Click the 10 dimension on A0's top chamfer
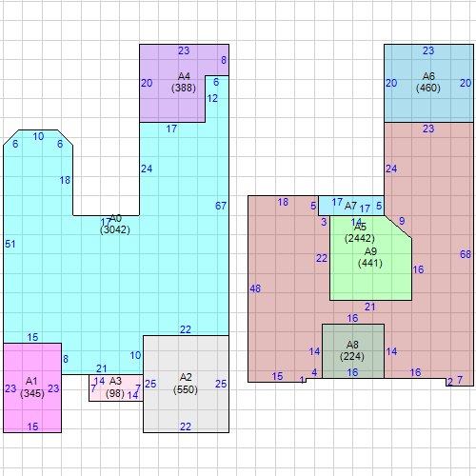 point(38,136)
